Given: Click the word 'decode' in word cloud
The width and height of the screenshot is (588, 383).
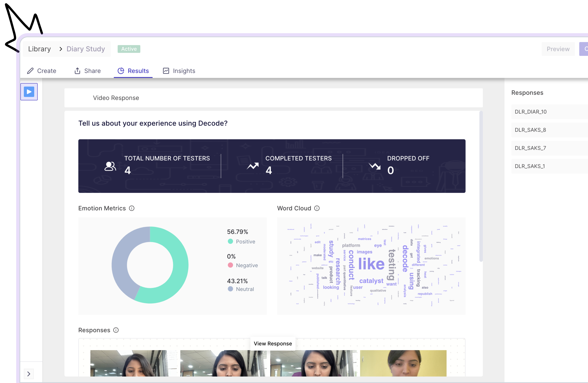Looking at the screenshot, I should coord(405,259).
